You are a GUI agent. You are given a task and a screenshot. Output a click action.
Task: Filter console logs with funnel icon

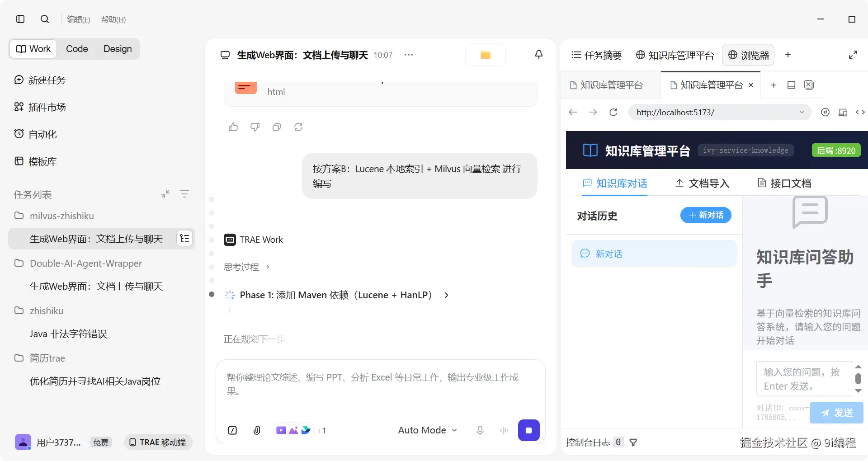[x=633, y=442]
